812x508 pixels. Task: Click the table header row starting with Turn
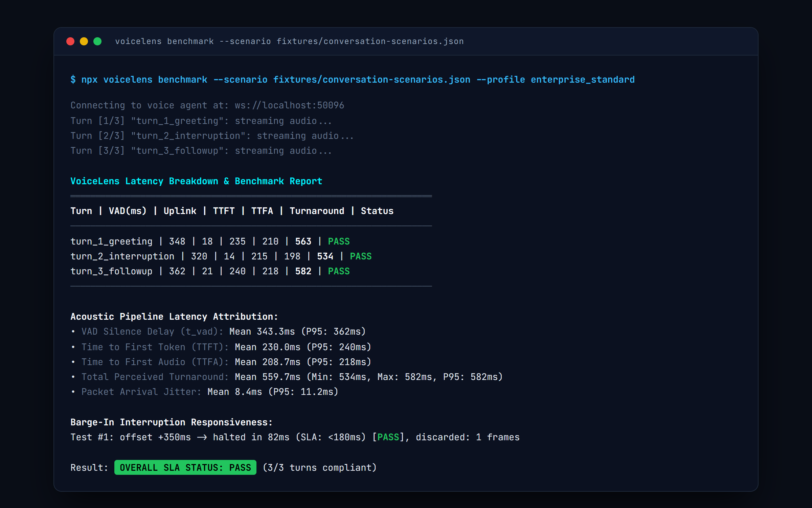point(232,211)
